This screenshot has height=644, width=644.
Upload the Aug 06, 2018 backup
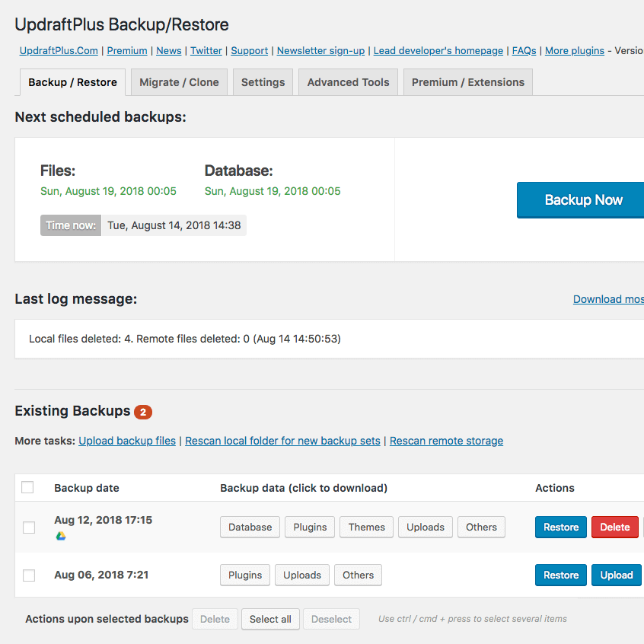click(x=617, y=575)
